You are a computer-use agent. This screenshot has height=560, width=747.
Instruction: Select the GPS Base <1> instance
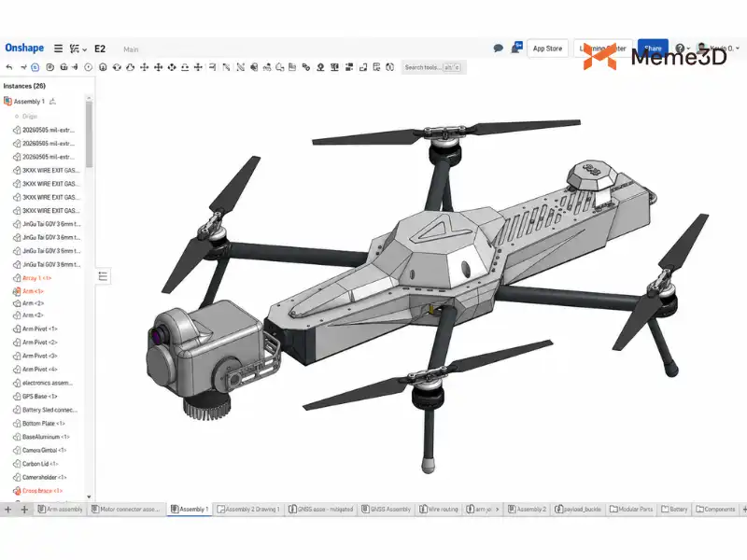[x=39, y=396]
